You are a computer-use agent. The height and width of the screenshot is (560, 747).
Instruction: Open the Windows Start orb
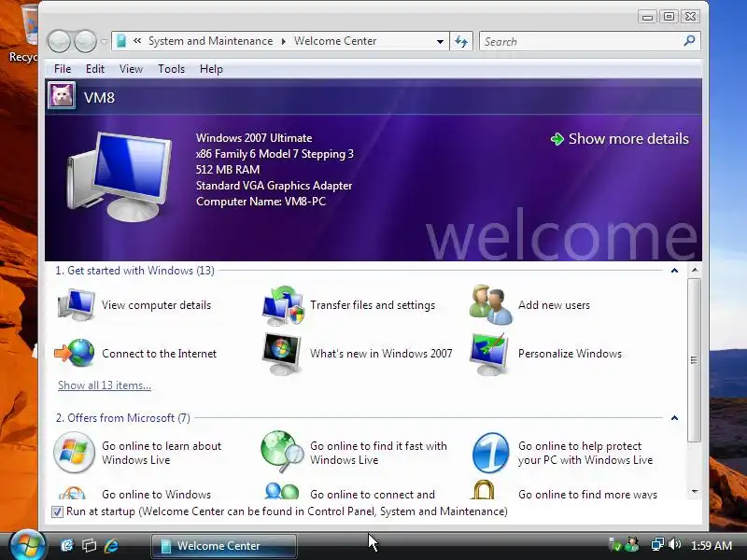[x=27, y=545]
